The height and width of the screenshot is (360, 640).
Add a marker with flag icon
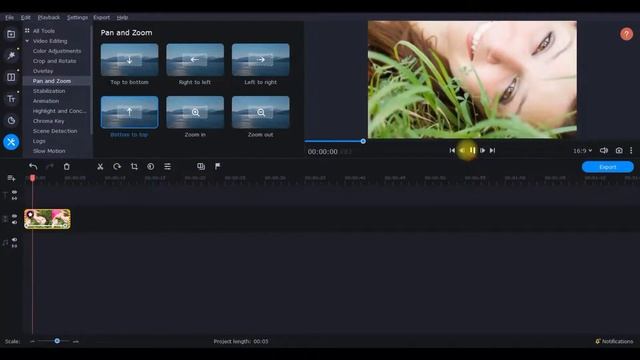[x=218, y=166]
